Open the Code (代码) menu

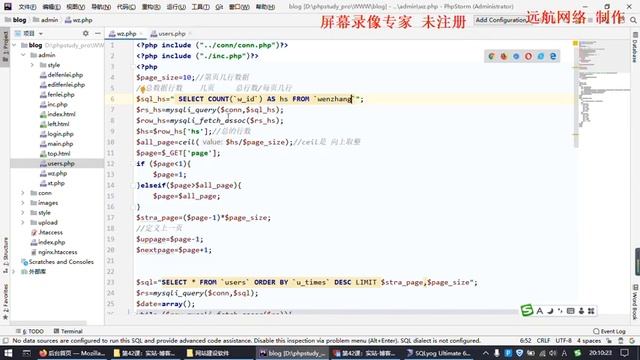click(x=126, y=7)
